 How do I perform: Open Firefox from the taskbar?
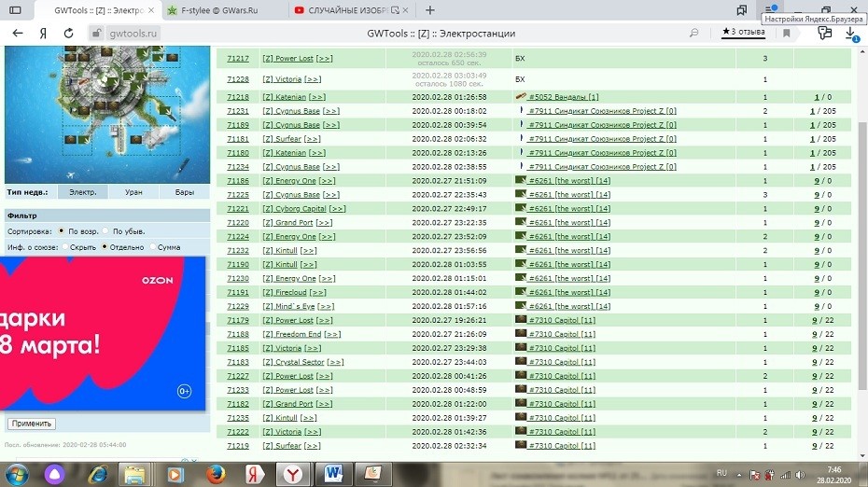(216, 474)
